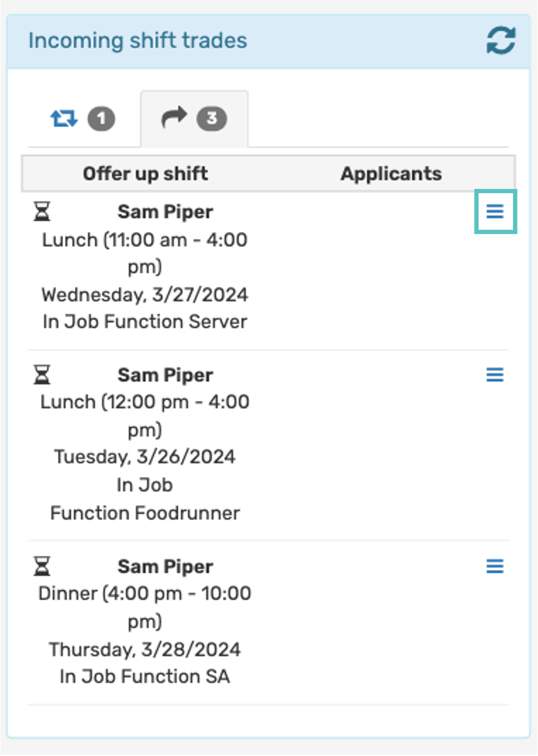Screen dimensions: 538x756
Task: Click Sam Piper name on Thursday shift
Action: click(x=165, y=567)
